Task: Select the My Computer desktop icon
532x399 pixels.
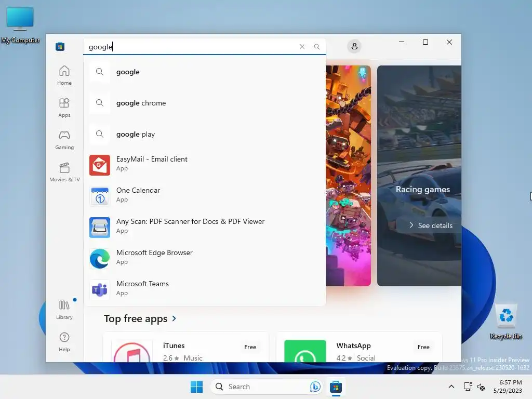Action: (x=20, y=26)
